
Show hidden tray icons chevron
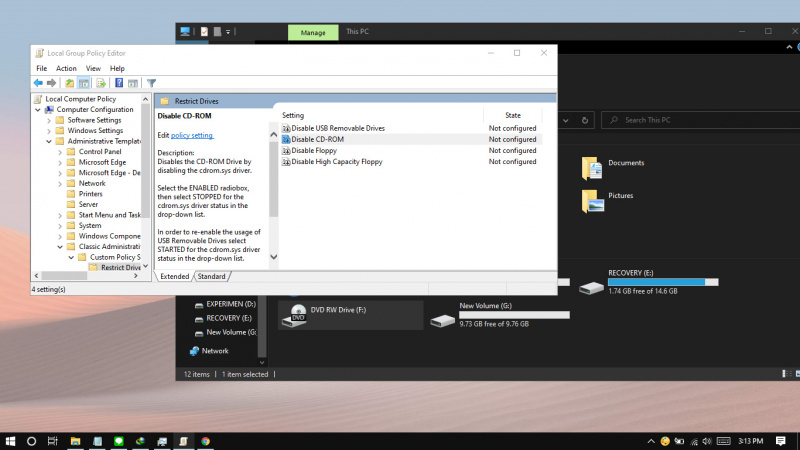point(651,441)
